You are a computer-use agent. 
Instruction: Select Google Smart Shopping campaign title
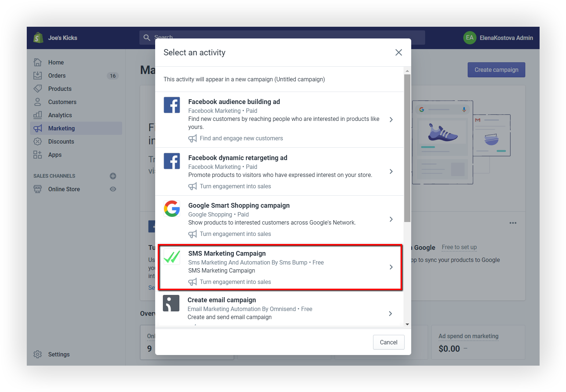coord(239,206)
